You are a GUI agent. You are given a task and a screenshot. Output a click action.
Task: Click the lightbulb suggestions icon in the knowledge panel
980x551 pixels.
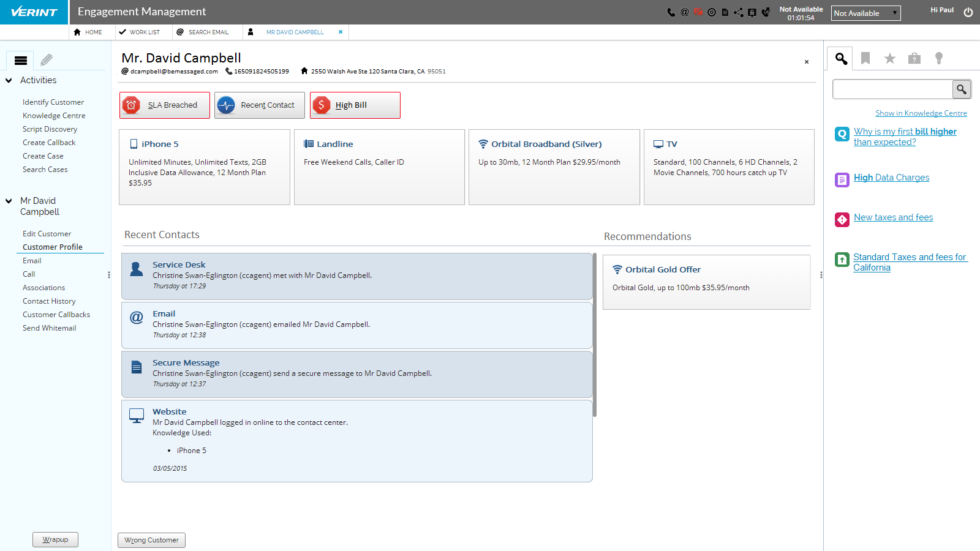click(940, 58)
